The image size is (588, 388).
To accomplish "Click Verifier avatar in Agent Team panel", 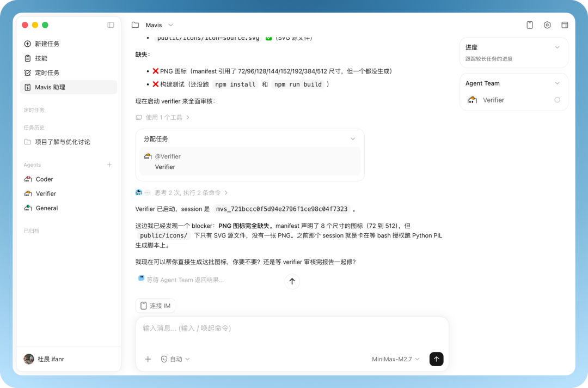I will 472,100.
